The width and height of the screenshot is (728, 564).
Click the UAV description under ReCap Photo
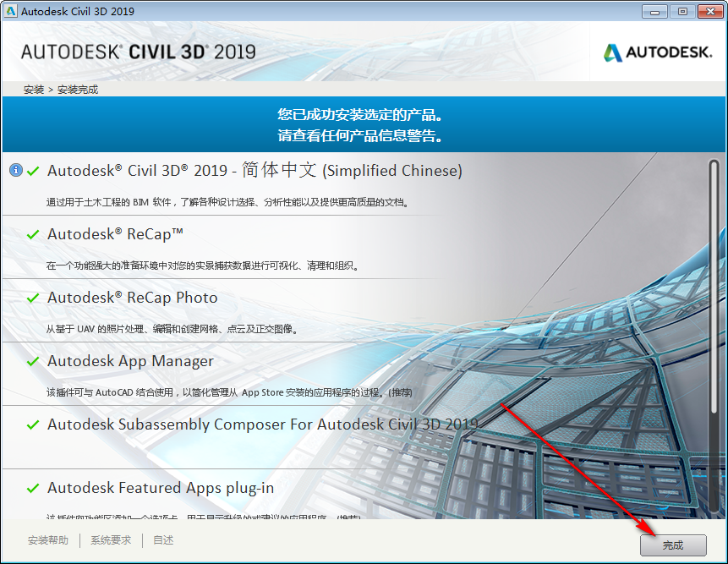tap(172, 329)
